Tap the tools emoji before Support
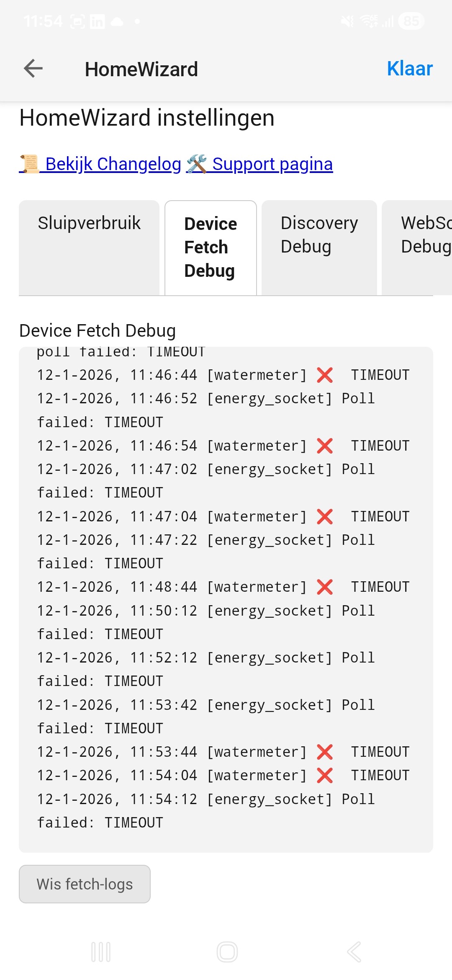The image size is (452, 980). pos(197,164)
